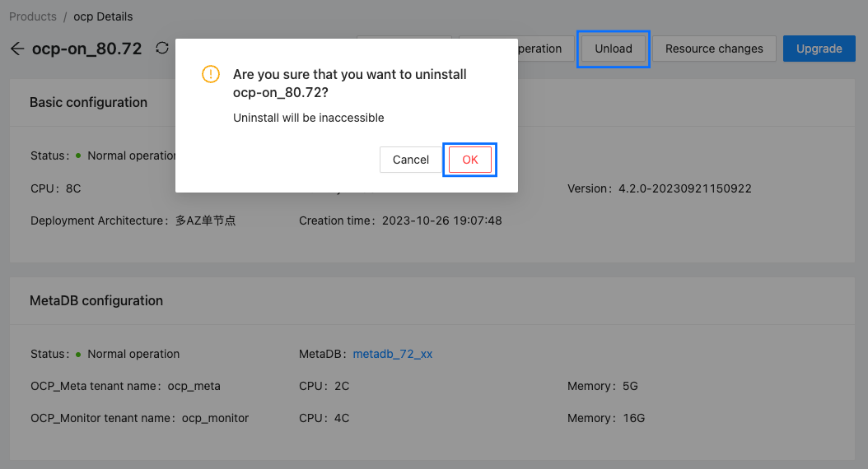Click the 'Uninstall will be inaccessible' message
The image size is (868, 469).
click(x=309, y=118)
